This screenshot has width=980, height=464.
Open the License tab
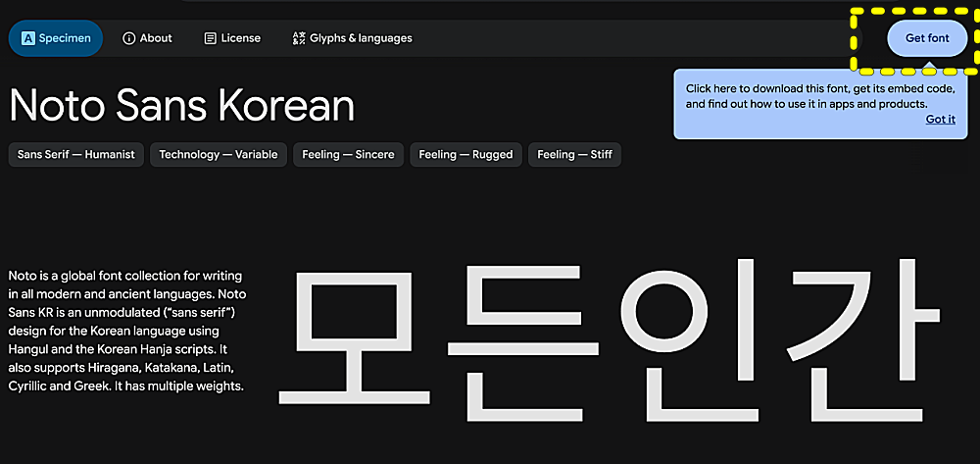[232, 38]
